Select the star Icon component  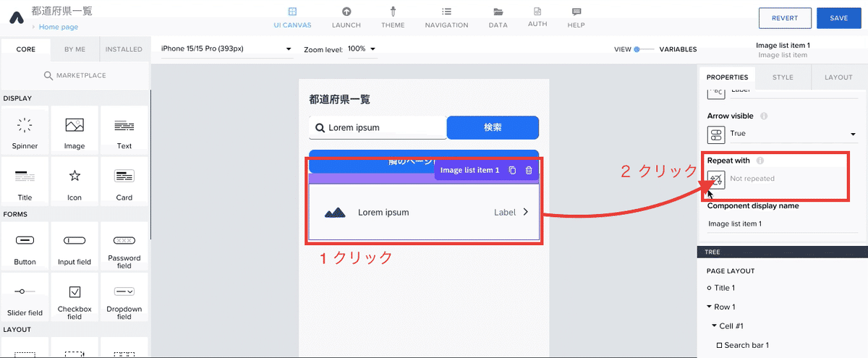75,182
